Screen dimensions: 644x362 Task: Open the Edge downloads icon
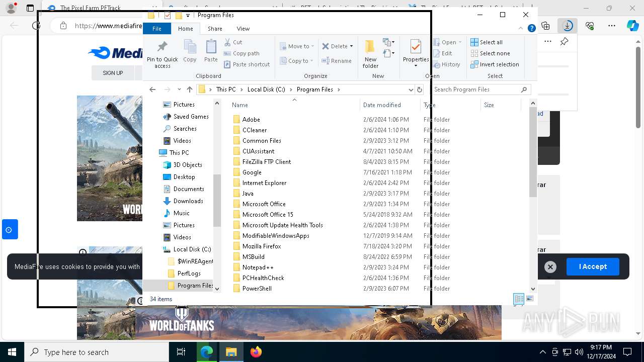coord(568,26)
